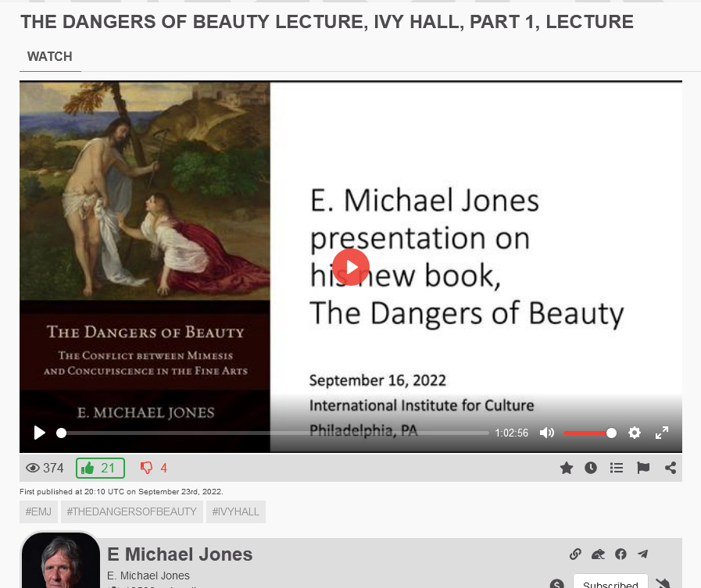Add video to favorites with star icon
701x588 pixels.
[567, 468]
